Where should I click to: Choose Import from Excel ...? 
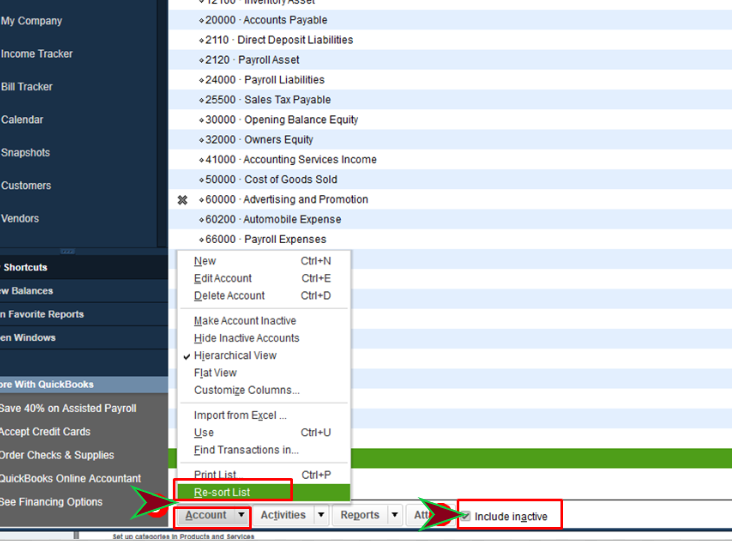(264, 415)
